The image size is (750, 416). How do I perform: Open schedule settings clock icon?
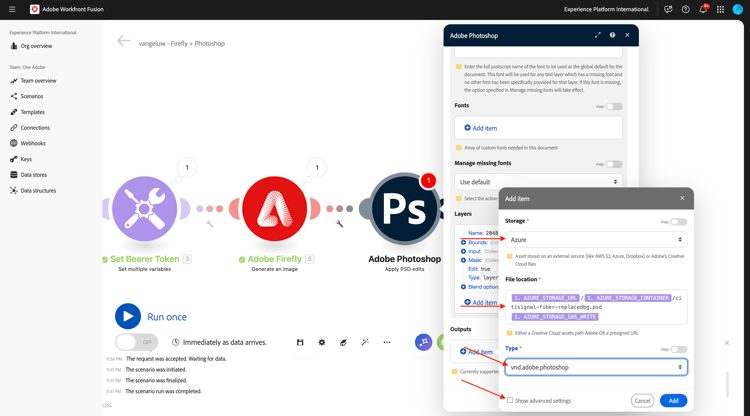[x=176, y=342]
